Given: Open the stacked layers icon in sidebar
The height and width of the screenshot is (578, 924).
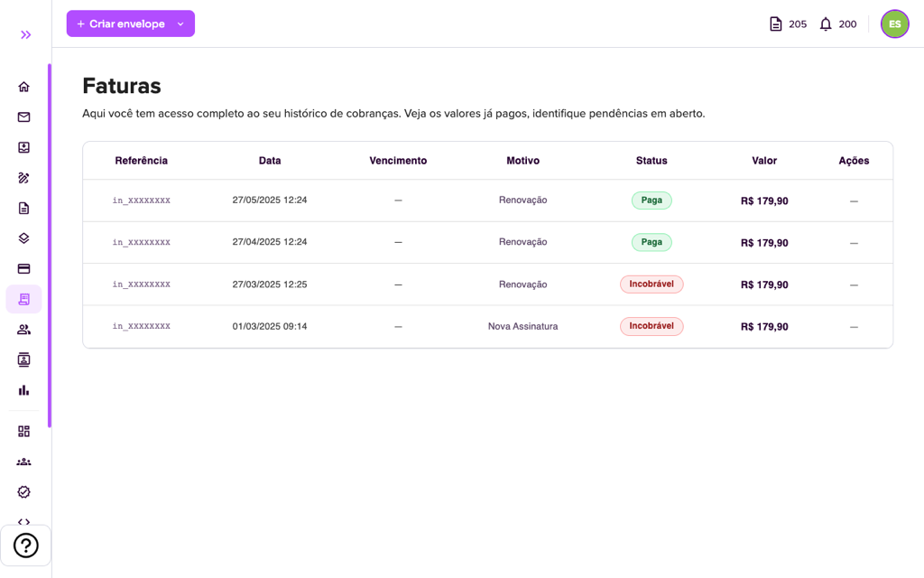Looking at the screenshot, I should point(23,238).
